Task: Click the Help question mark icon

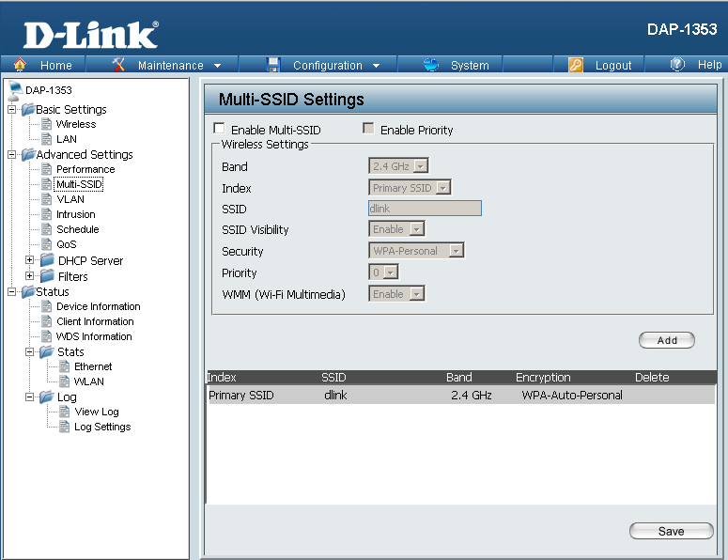Action: tap(677, 64)
